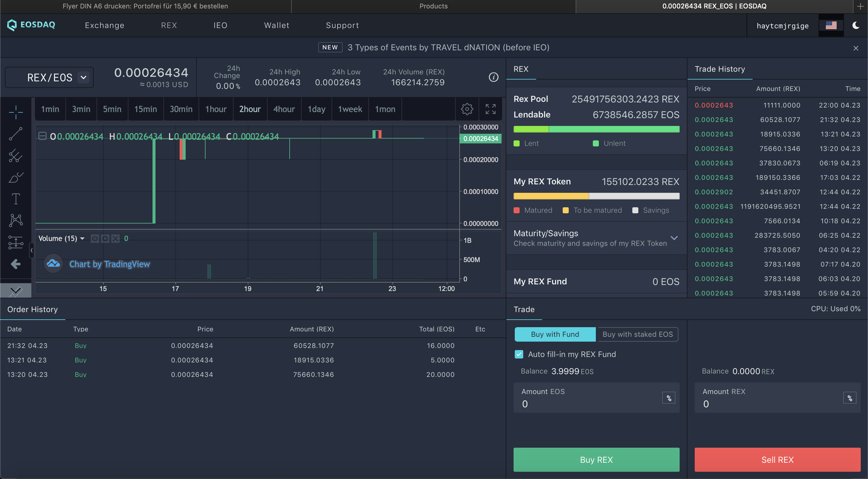The height and width of the screenshot is (479, 868).
Task: Set chart interval to 4hour
Action: (x=284, y=109)
